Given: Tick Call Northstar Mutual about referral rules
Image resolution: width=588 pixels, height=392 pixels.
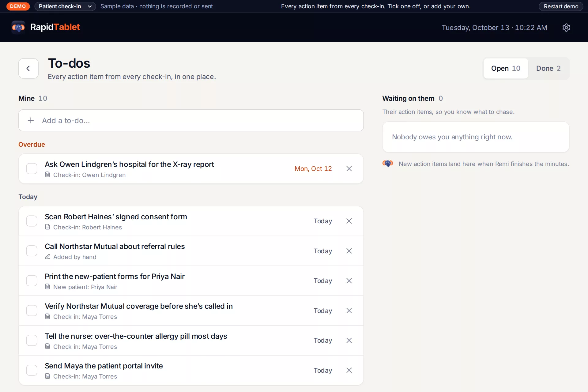Looking at the screenshot, I should click(x=32, y=251).
